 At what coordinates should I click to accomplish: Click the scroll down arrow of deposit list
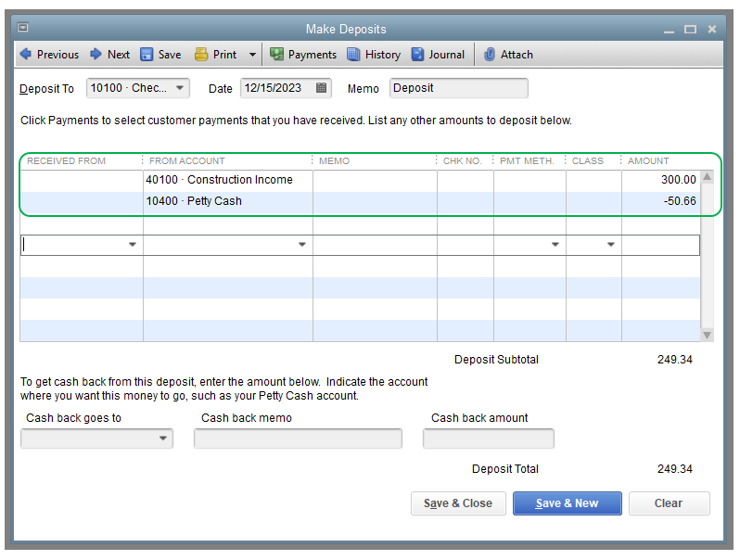707,335
